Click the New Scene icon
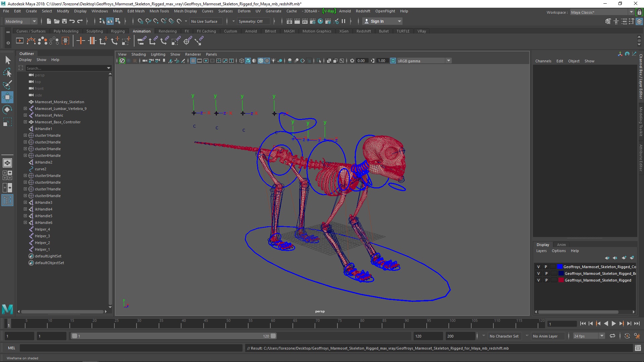 [x=49, y=21]
